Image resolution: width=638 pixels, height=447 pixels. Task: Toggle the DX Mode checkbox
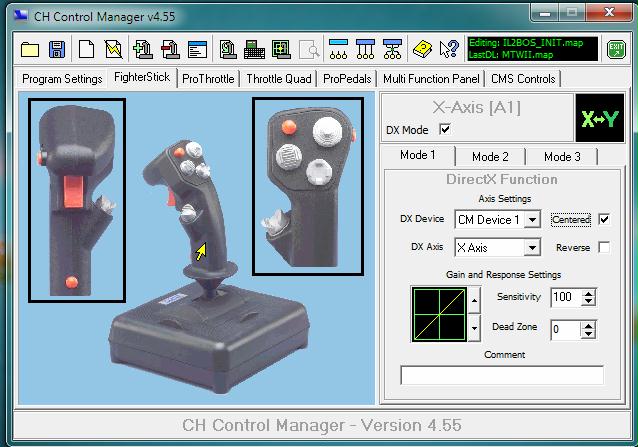click(445, 129)
